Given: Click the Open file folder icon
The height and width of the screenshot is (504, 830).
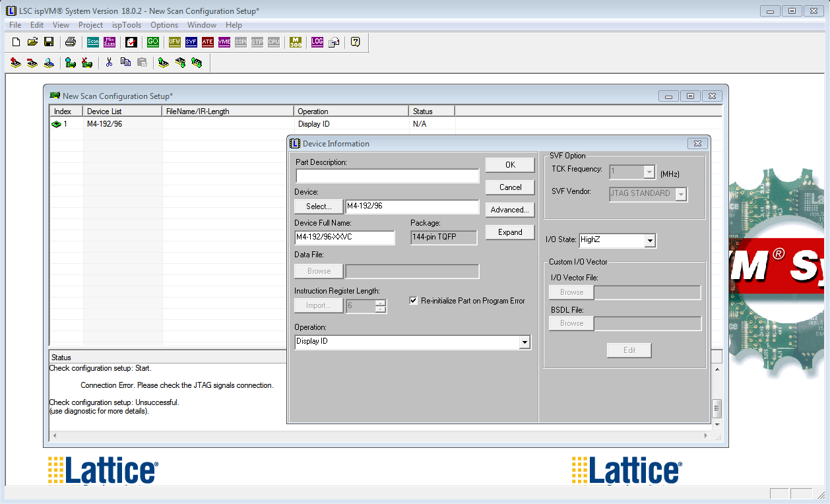Looking at the screenshot, I should coord(32,42).
